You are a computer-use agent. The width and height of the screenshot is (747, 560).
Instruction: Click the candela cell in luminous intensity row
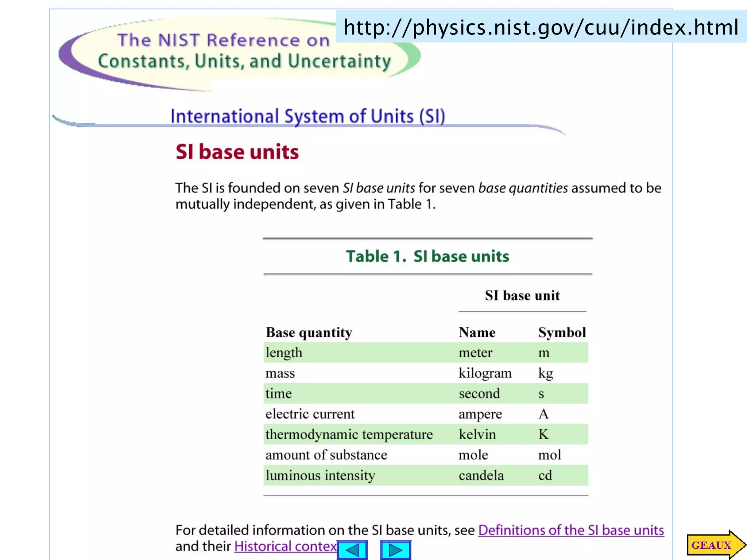tap(481, 475)
